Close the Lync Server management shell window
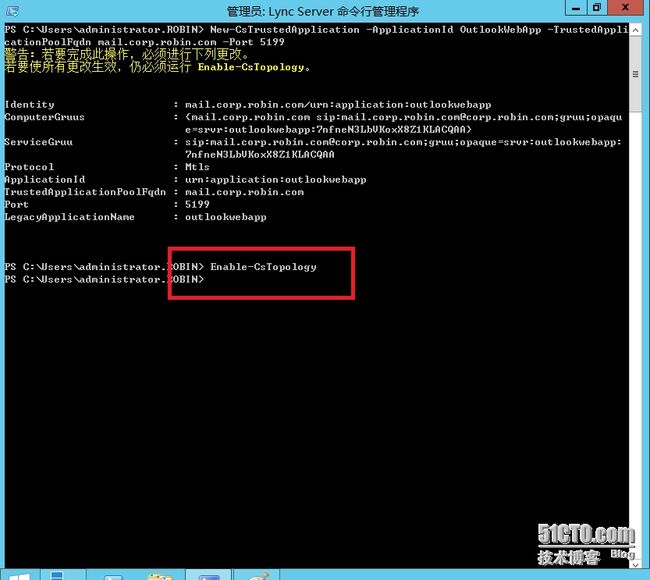 626,8
